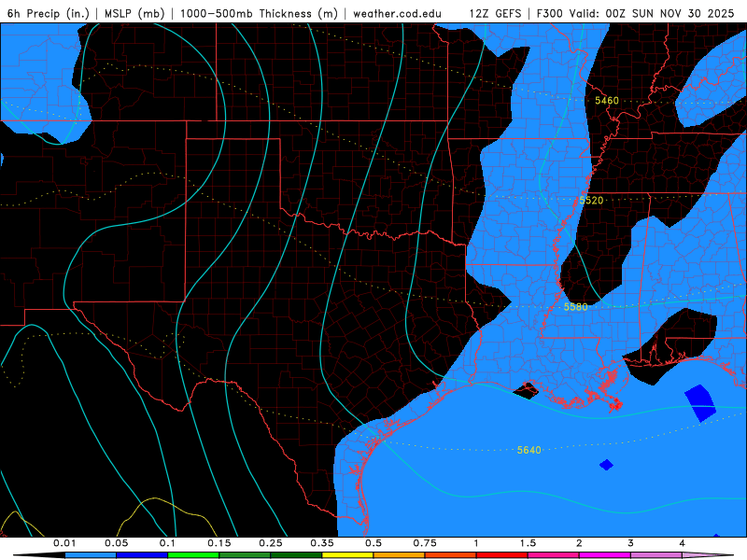Click the weather.cod.edu header text
The image size is (747, 560).
pos(397,13)
